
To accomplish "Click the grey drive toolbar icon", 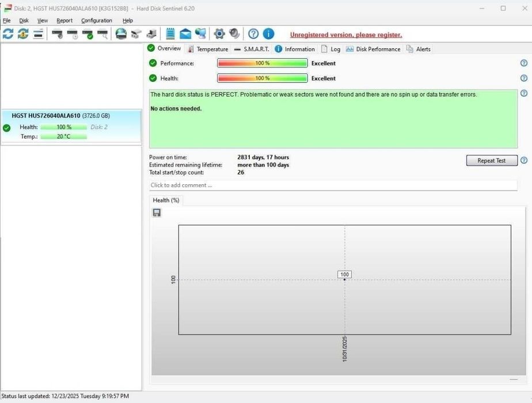I will click(x=136, y=34).
